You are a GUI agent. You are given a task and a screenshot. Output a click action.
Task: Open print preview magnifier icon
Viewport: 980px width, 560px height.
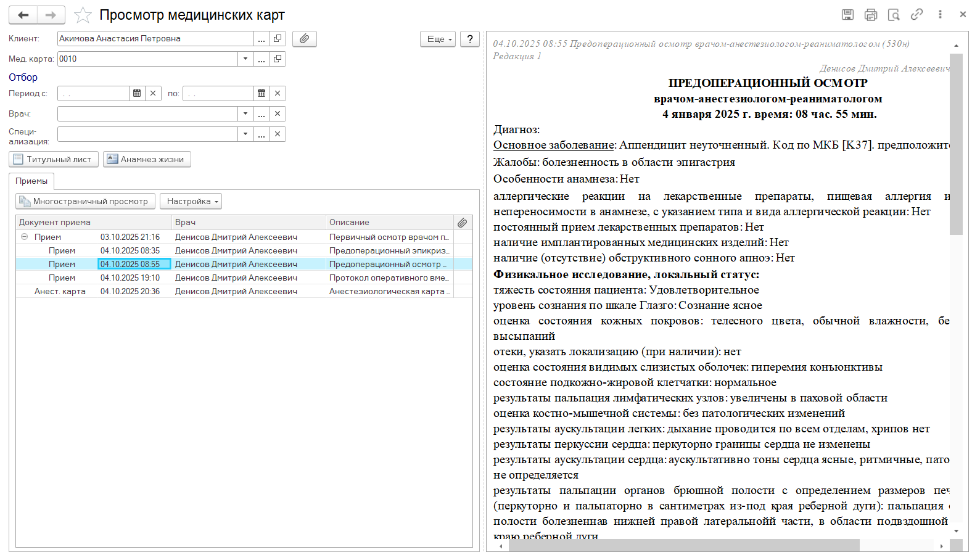tap(894, 14)
